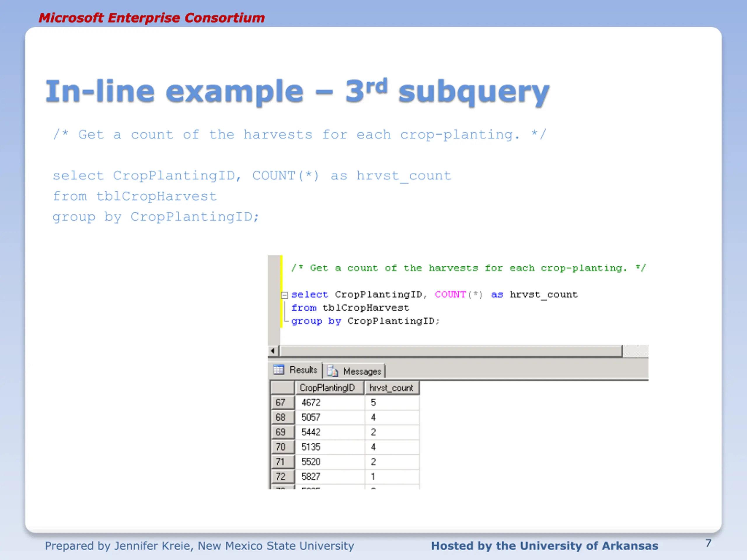Click cell with CropPlantingID 5520
The height and width of the screenshot is (560, 747).
330,462
